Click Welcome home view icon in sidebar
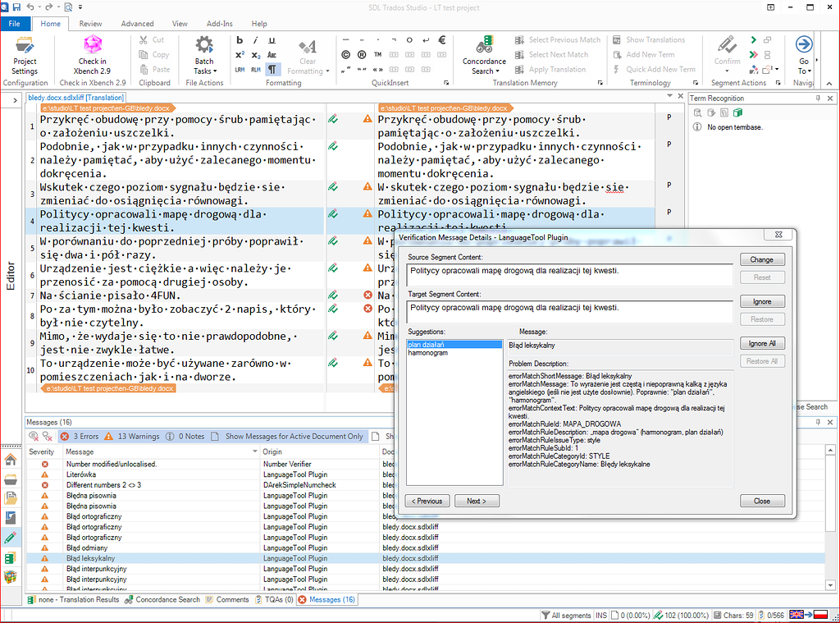840x623 pixels. pos(11,460)
